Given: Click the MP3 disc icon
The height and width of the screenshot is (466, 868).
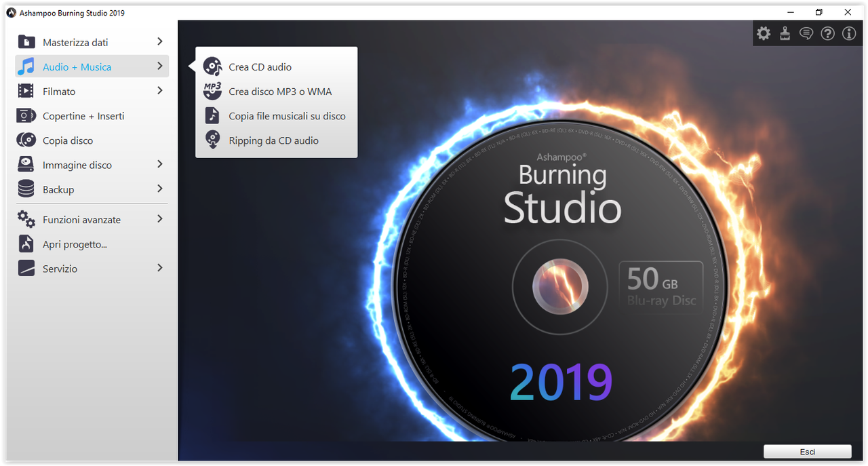Looking at the screenshot, I should click(212, 91).
